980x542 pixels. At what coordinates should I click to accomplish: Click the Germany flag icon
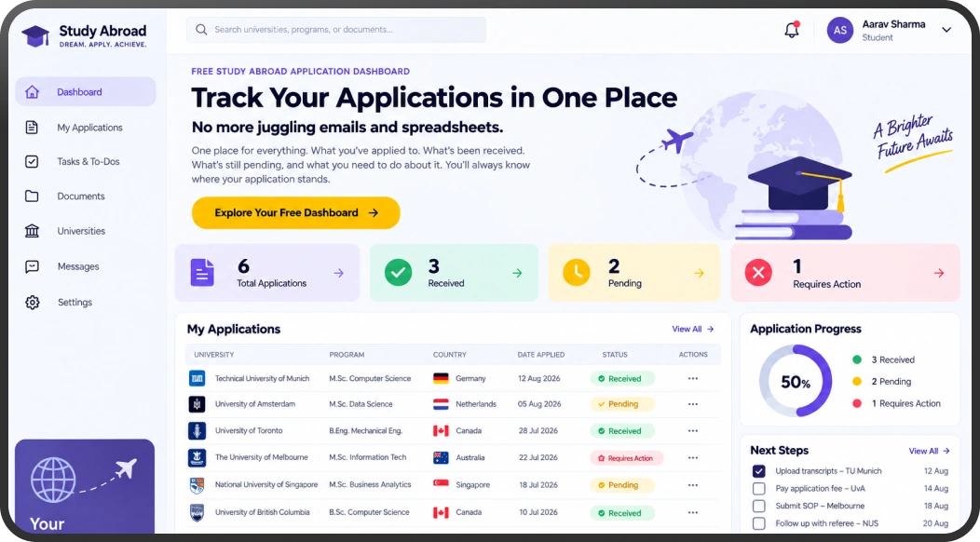tap(441, 378)
